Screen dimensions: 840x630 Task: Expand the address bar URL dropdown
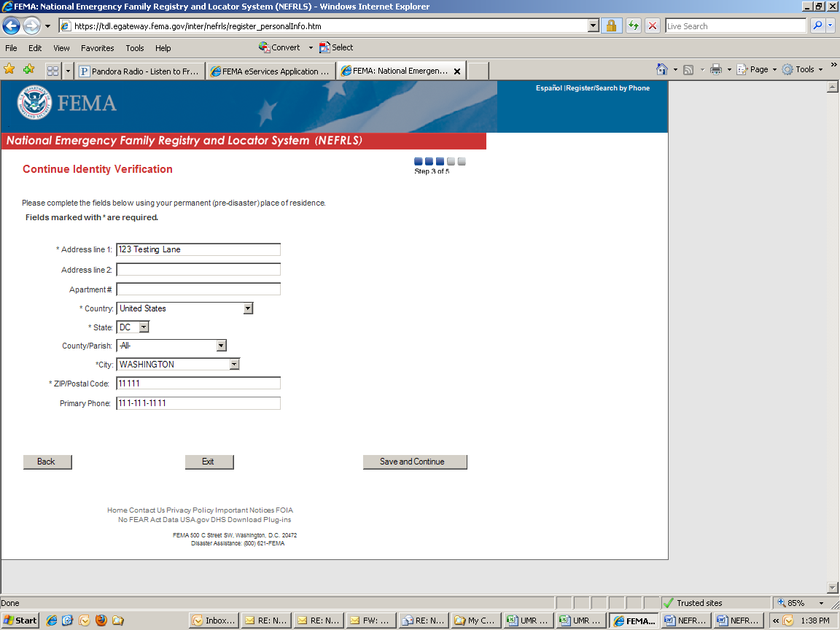click(x=593, y=26)
